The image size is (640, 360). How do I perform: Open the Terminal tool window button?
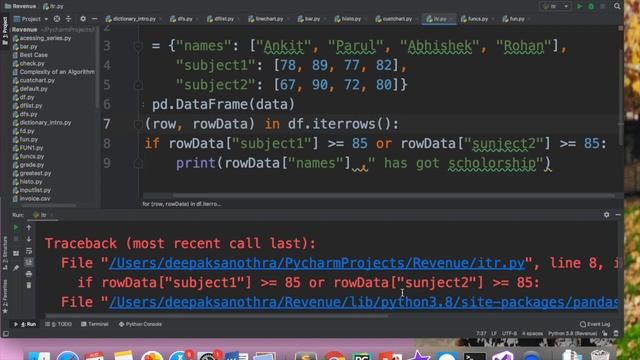(95, 324)
